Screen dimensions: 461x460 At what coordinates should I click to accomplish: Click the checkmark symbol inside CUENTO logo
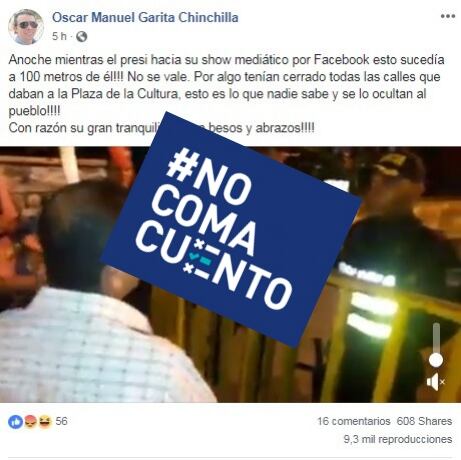[x=194, y=256]
